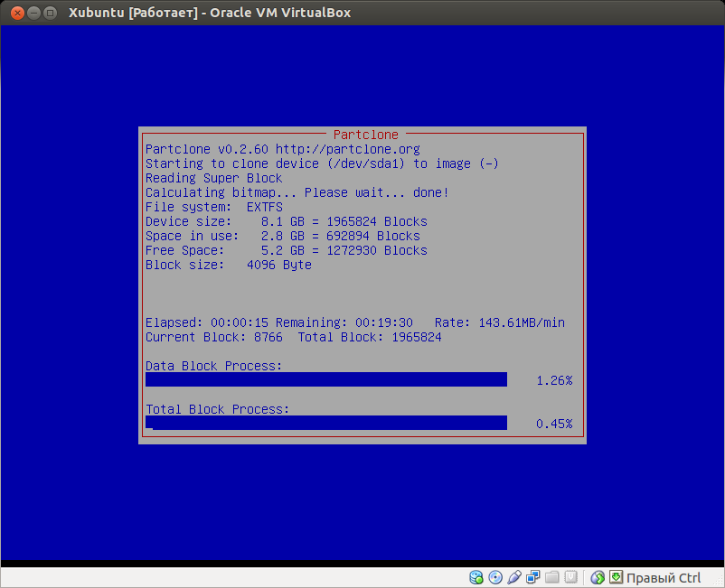This screenshot has width=725, height=588.
Task: Click the 'Total Block Process:' label
Action: (x=217, y=409)
